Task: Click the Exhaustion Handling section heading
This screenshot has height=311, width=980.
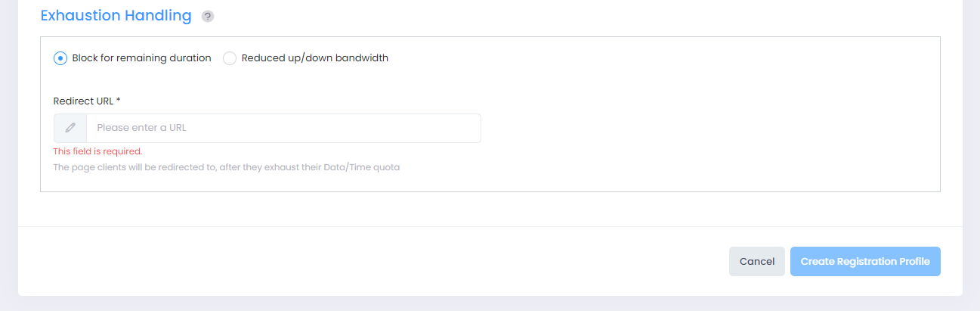Action: [116, 16]
